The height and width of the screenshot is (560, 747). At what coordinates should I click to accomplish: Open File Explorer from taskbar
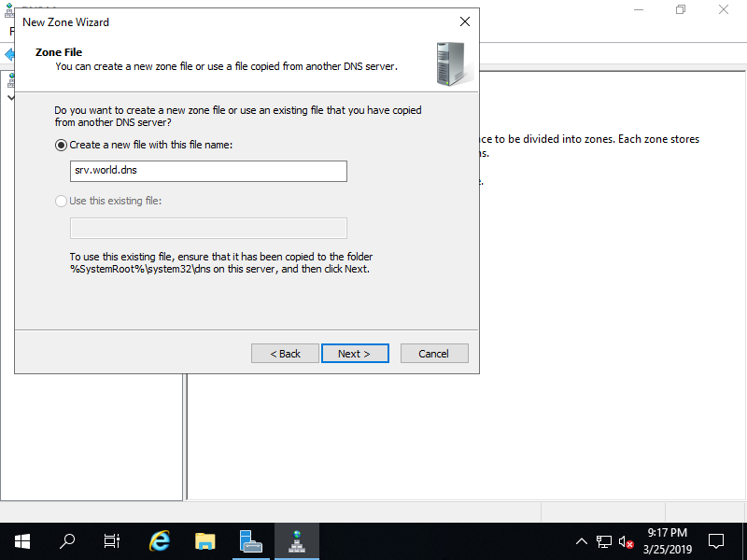pos(204,541)
